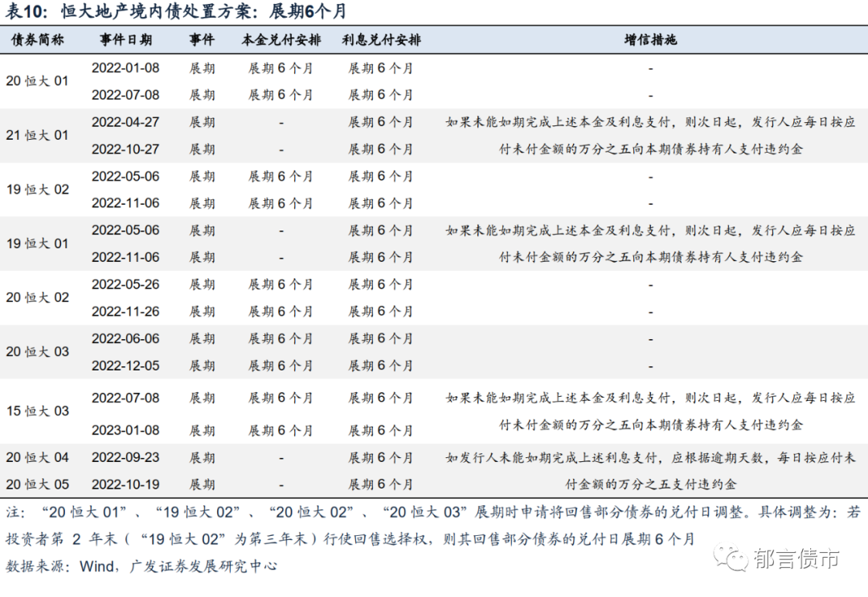Click principal dash in the 2022-09-23 row
Screen dimensions: 868x597
[x=281, y=458]
